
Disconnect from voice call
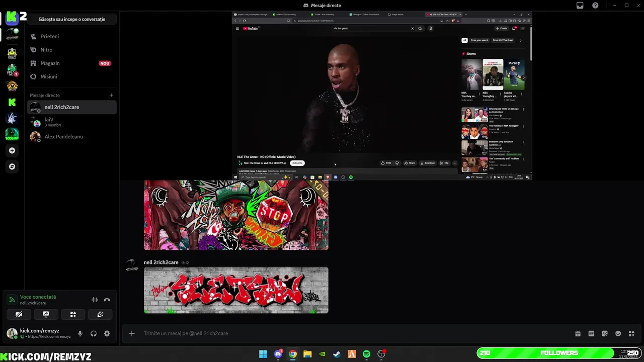tap(107, 300)
